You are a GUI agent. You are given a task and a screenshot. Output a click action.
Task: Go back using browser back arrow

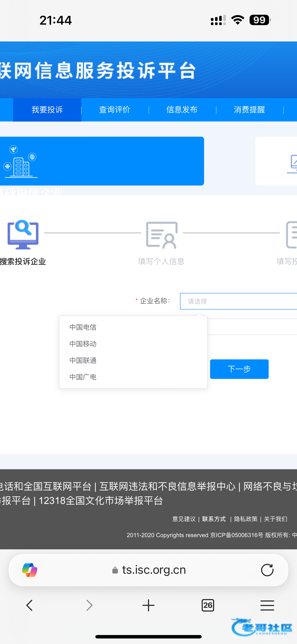tap(29, 605)
